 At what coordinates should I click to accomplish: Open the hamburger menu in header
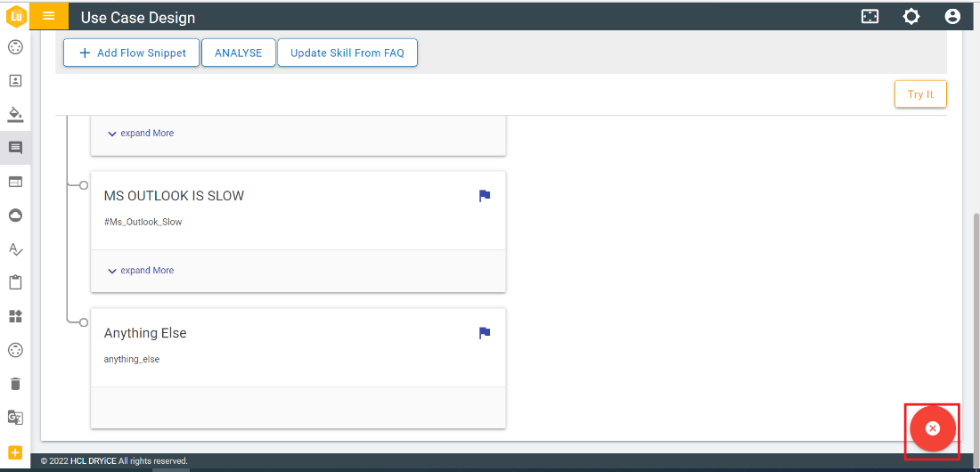(49, 16)
